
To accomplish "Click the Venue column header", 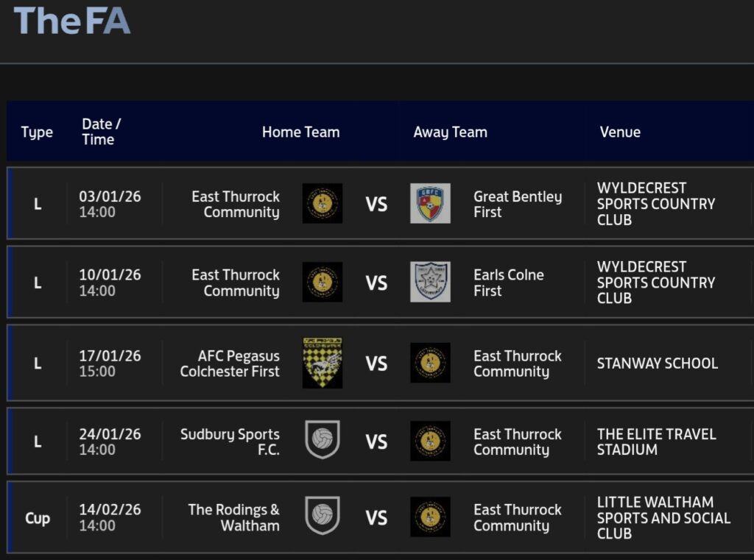I will click(x=620, y=132).
